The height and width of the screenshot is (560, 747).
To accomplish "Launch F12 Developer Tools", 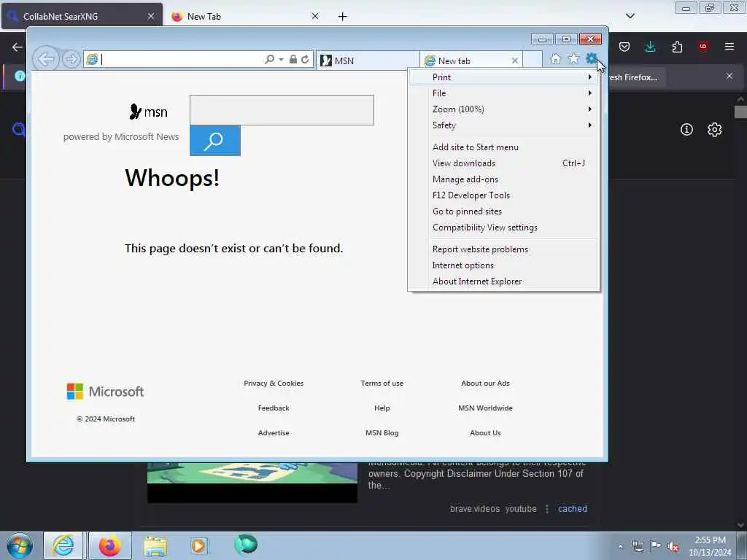I will 504,195.
